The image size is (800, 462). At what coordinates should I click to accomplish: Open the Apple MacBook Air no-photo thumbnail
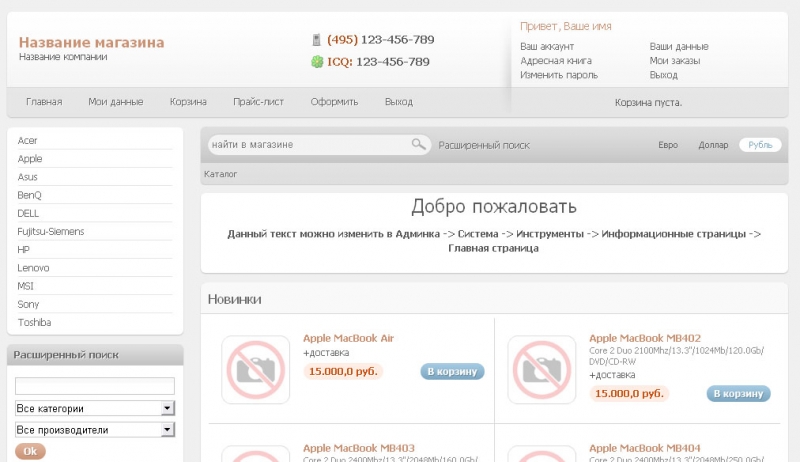point(256,370)
